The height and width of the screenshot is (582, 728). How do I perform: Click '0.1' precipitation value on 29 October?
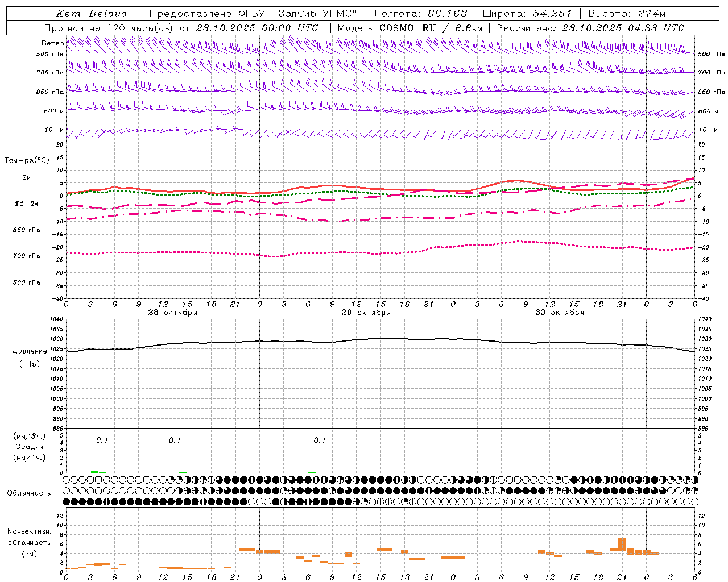click(320, 440)
